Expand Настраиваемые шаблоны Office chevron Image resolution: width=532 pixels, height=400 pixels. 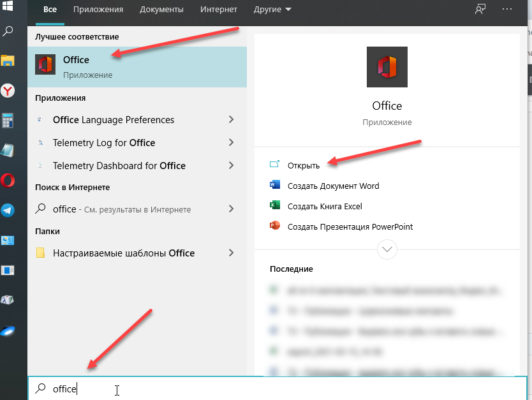231,253
